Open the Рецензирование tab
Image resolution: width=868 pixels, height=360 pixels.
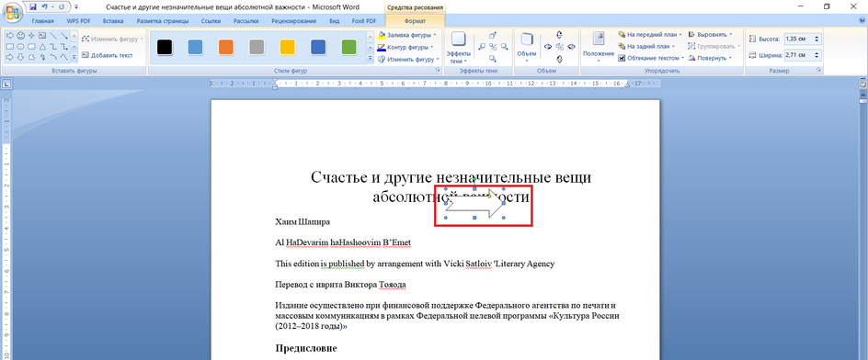click(x=294, y=21)
